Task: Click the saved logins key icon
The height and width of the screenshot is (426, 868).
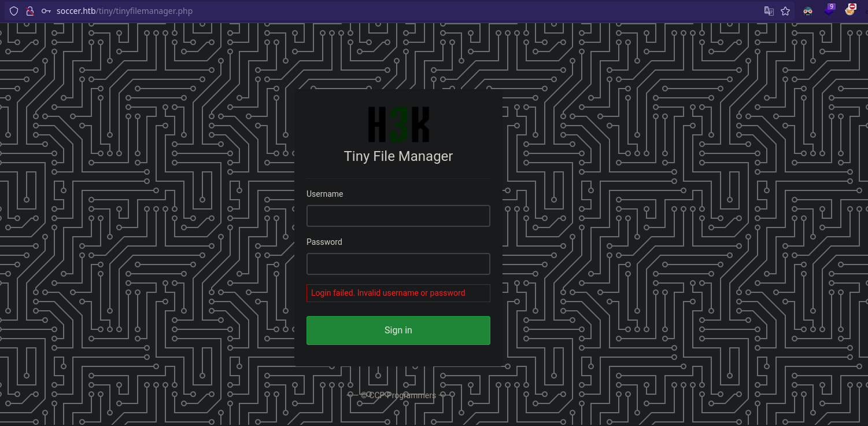Action: [46, 11]
